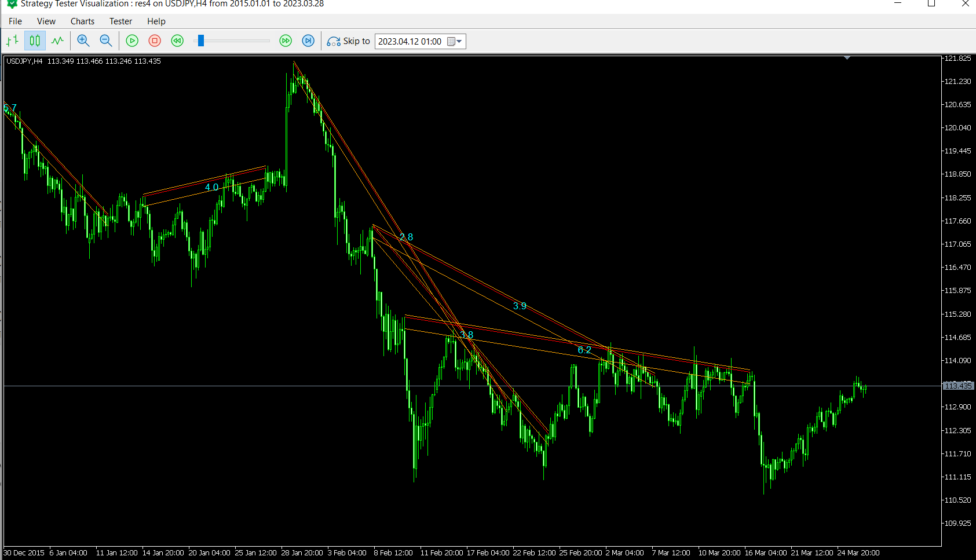Open the Skip to date calendar dropdown
This screenshot has height=560, width=976.
[x=455, y=42]
